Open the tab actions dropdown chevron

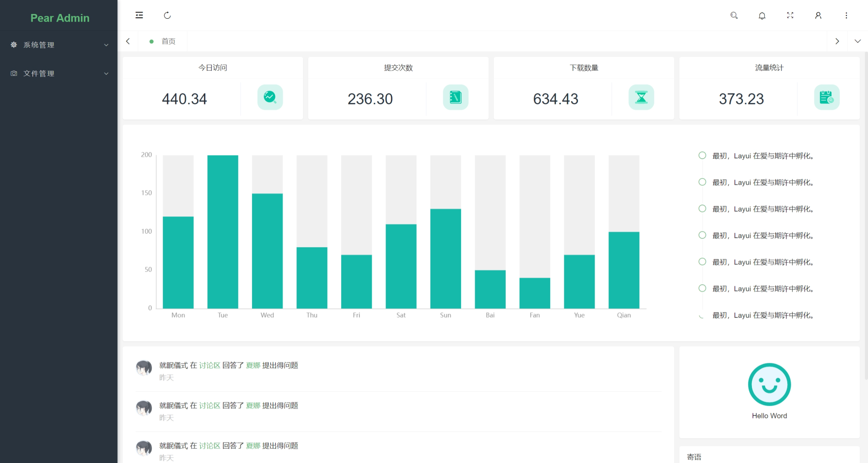(857, 41)
